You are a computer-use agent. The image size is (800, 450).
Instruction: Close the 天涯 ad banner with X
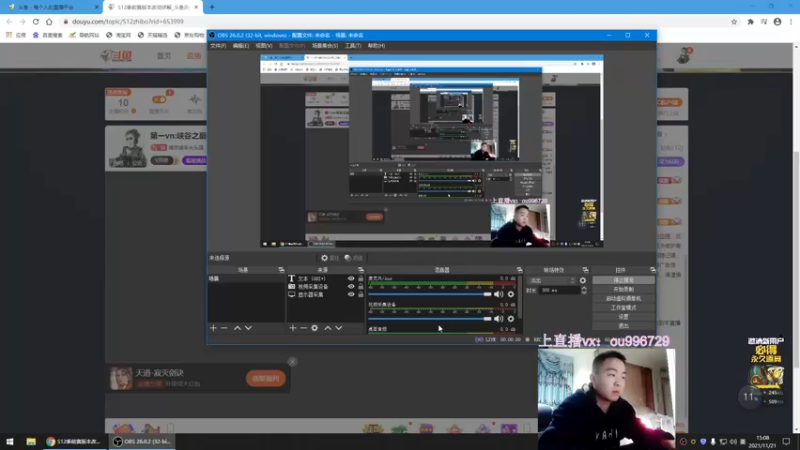(x=292, y=362)
